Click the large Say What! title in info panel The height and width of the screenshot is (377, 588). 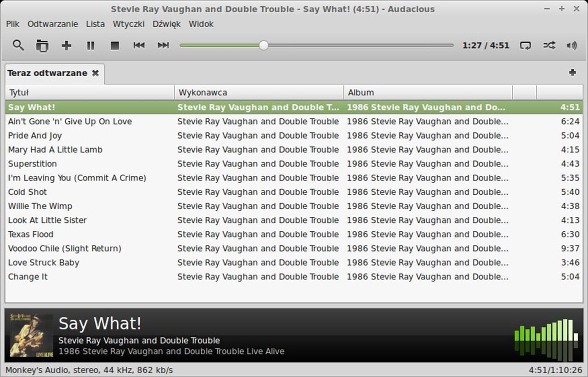100,323
